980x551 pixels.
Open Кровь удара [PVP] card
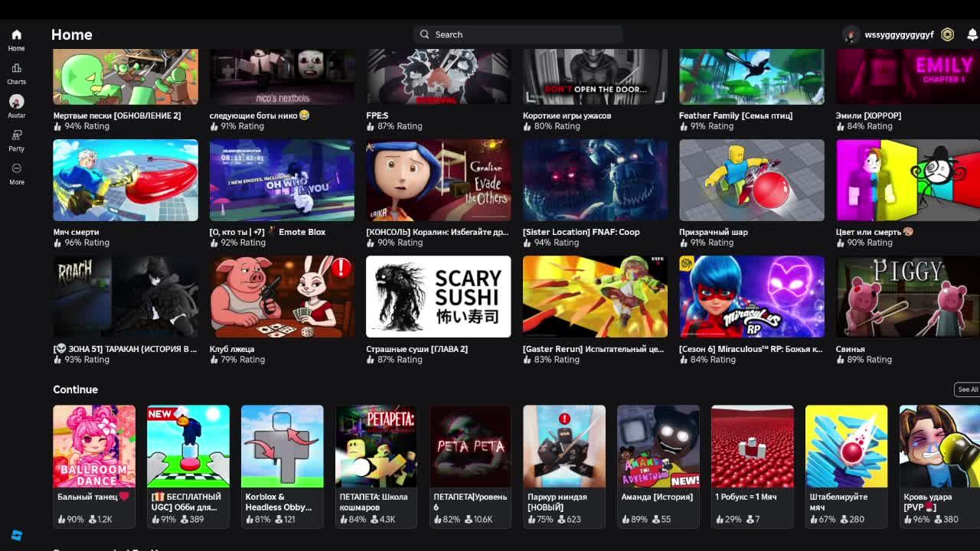click(939, 466)
